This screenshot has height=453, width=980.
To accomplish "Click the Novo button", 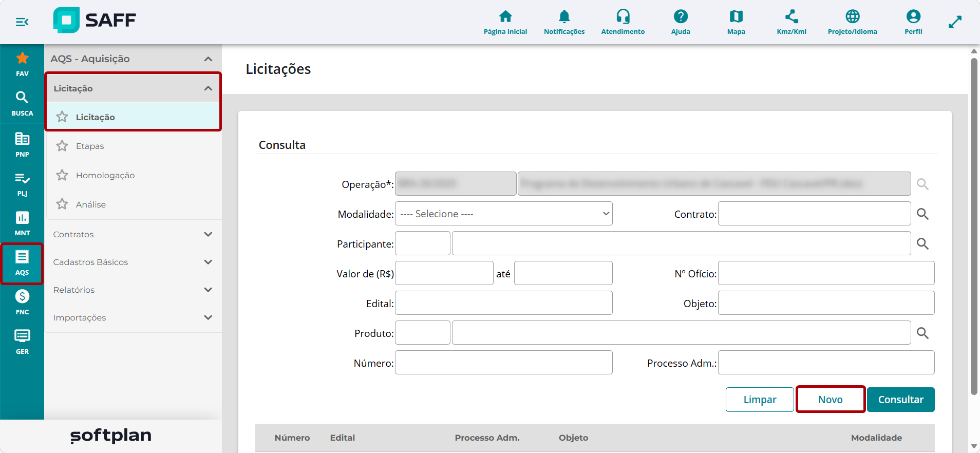I will [831, 400].
